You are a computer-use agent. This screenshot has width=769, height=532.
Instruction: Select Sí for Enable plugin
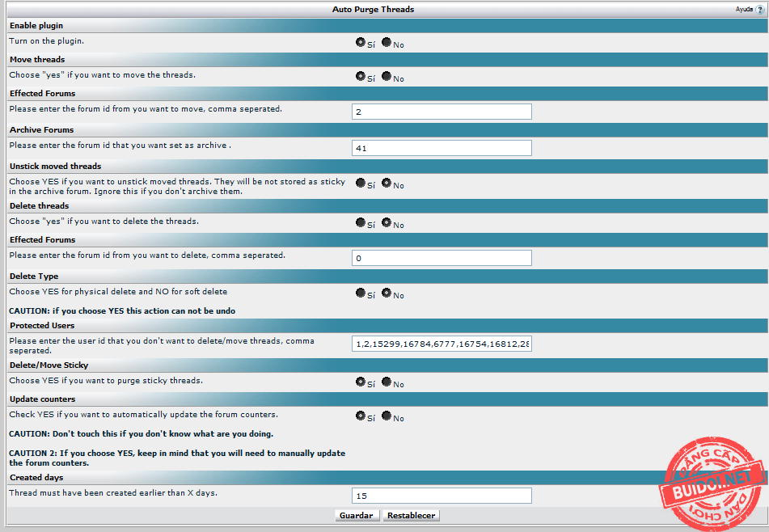(x=361, y=42)
